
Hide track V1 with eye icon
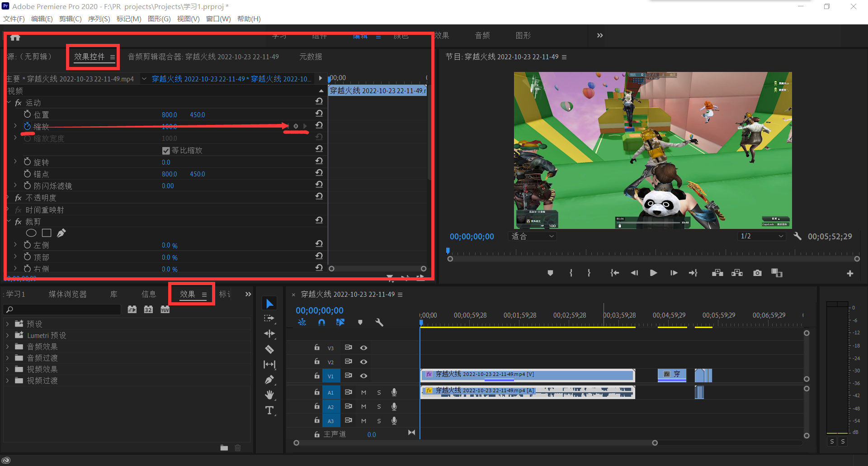(x=363, y=376)
